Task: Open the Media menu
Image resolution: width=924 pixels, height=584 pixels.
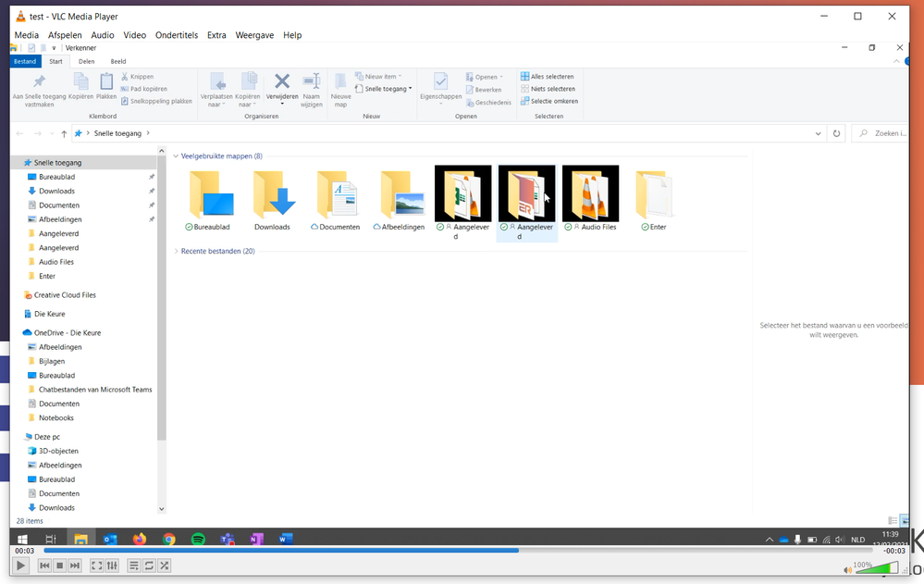Action: click(x=27, y=35)
